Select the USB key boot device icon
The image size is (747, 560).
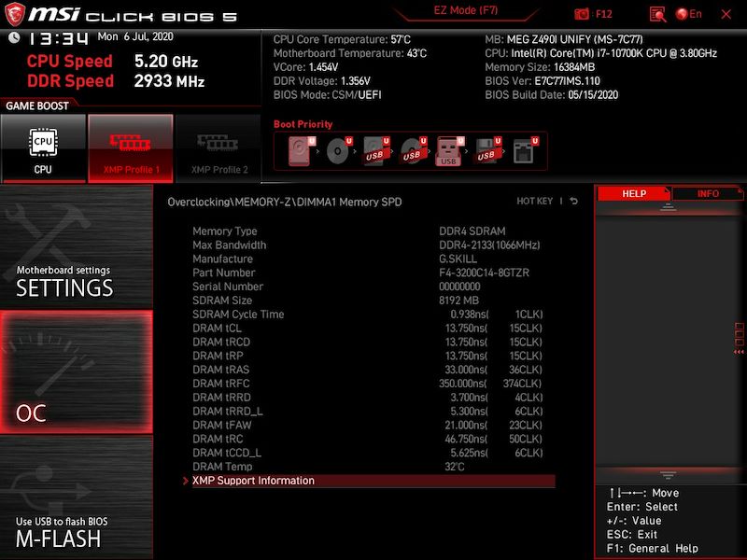coord(450,151)
